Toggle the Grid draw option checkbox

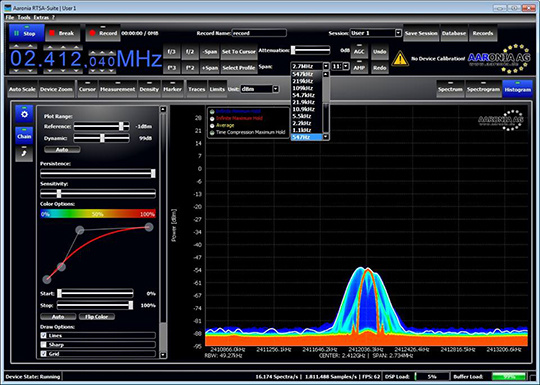(x=44, y=354)
